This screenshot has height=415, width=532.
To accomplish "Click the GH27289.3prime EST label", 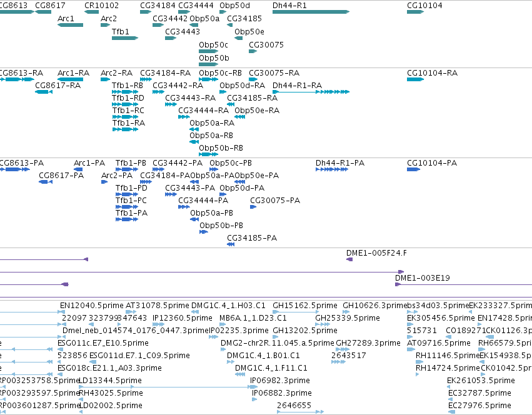I will tap(368, 343).
